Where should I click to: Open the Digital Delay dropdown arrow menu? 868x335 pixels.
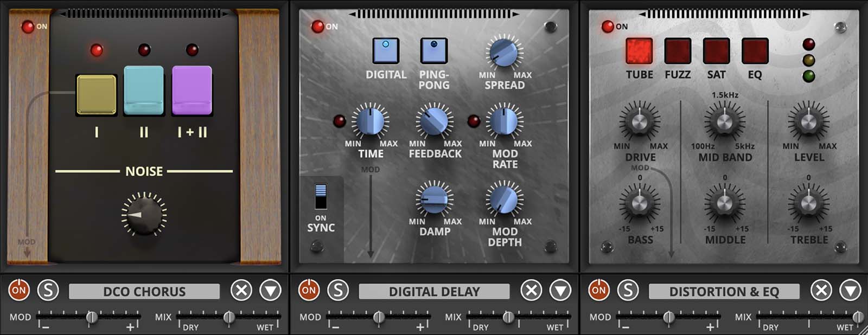[560, 291]
